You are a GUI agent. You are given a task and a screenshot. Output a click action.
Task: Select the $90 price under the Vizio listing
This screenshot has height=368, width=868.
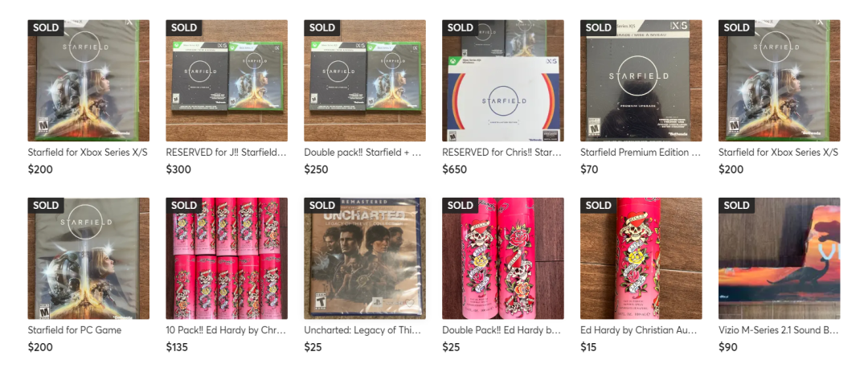pos(728,348)
